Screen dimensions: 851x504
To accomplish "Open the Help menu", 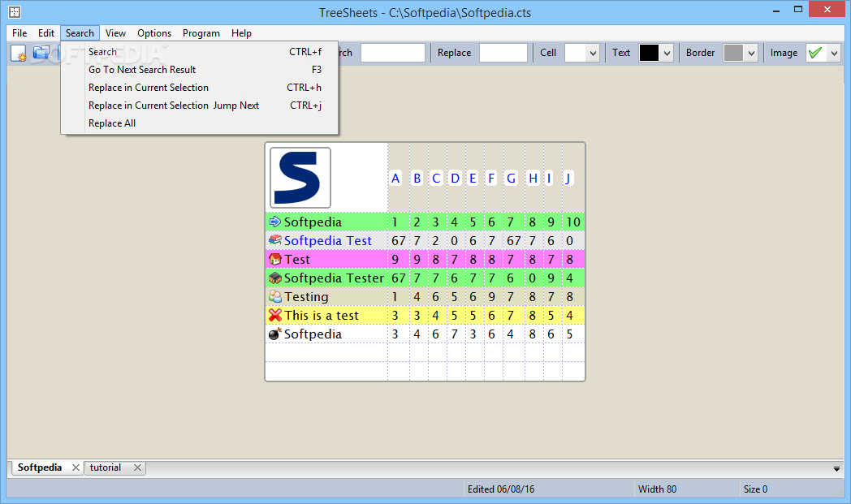I will tap(241, 33).
